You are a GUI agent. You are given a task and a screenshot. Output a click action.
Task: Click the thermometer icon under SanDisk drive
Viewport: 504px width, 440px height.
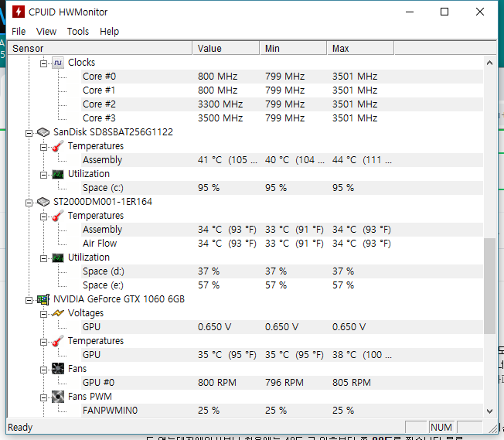(58, 146)
